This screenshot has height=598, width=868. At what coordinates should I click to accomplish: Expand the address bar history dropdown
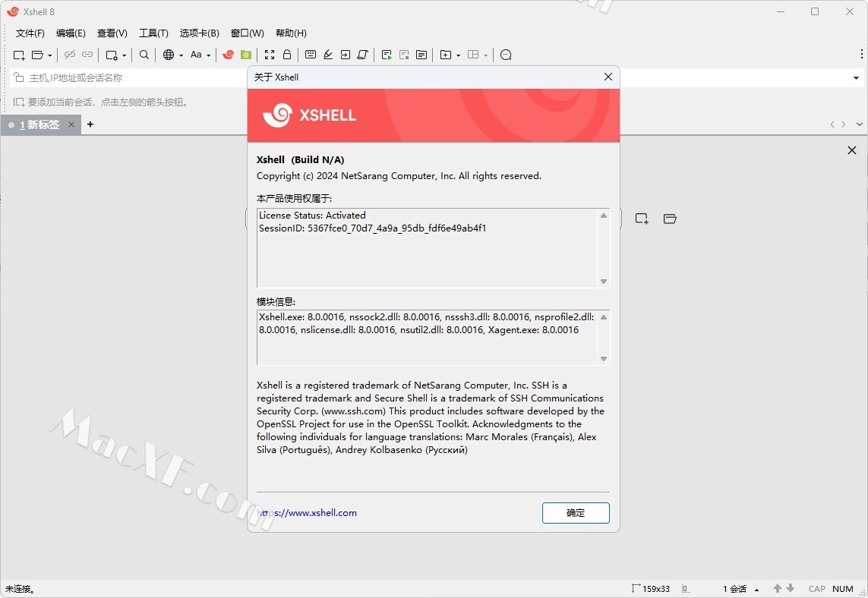coord(856,78)
